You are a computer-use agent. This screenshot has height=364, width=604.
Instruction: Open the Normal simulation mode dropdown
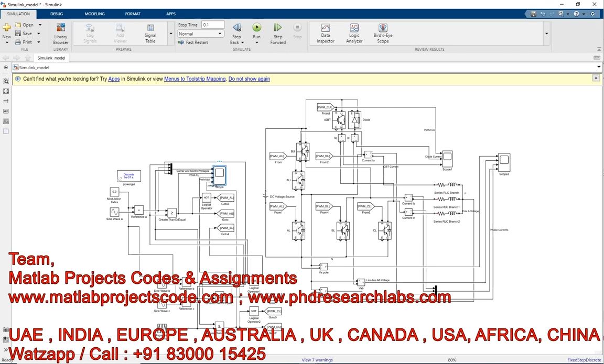201,34
